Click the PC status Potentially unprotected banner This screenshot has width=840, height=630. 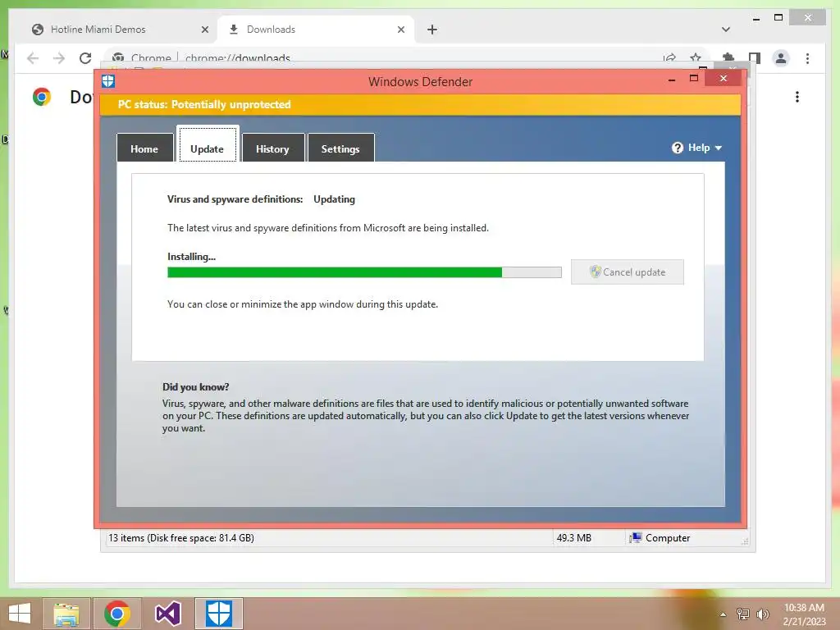421,104
